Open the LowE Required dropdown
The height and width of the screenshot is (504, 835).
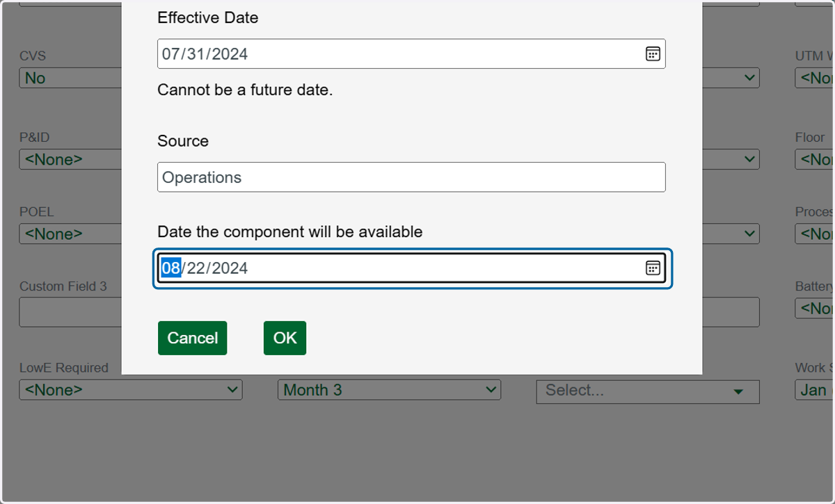click(131, 390)
